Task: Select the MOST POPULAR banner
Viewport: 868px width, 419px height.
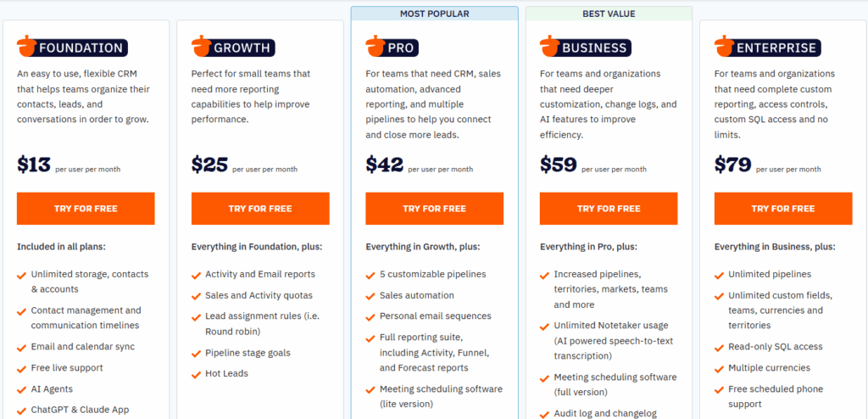Action: click(435, 14)
